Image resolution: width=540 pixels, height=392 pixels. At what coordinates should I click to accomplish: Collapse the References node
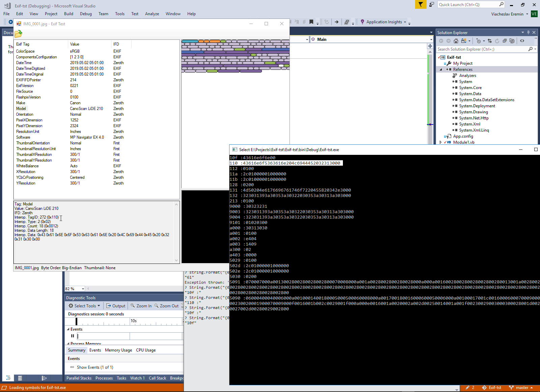pos(441,69)
